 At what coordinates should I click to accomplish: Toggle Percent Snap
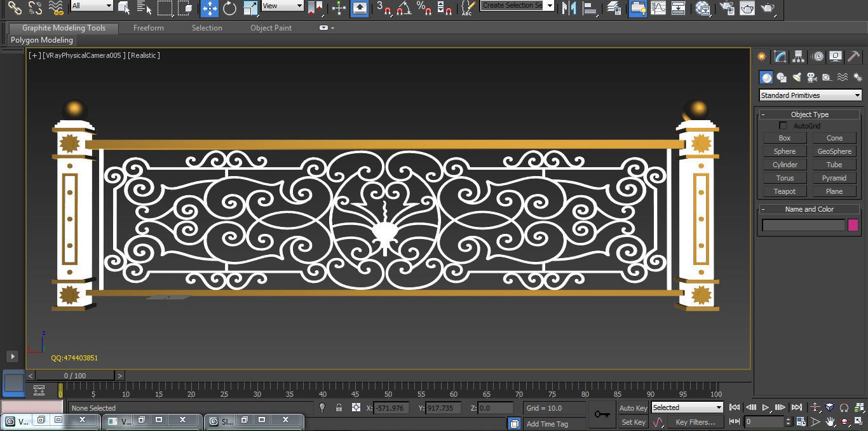coord(424,8)
